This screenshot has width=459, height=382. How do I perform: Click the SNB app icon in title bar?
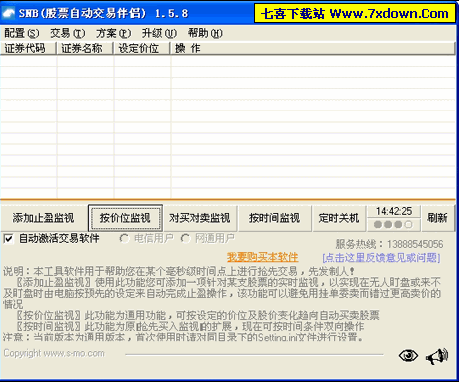pos(8,13)
